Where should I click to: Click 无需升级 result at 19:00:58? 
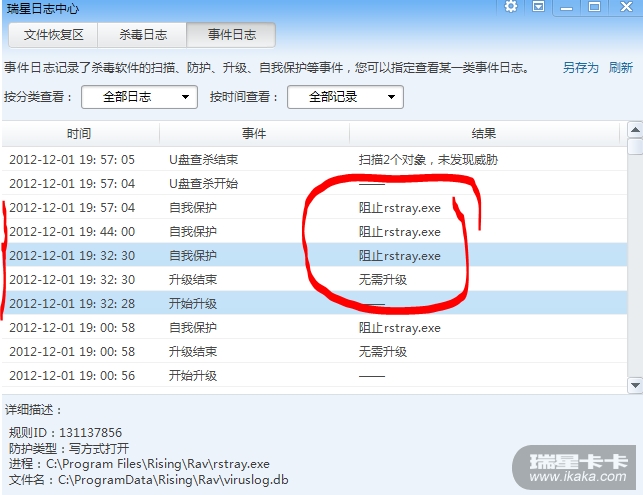pos(383,351)
